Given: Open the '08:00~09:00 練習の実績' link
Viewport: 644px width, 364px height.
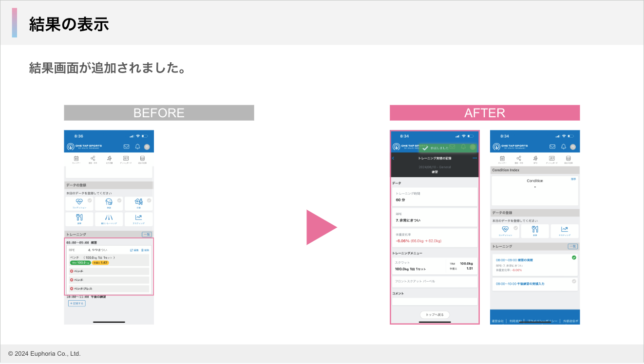Looking at the screenshot, I should 514,260.
